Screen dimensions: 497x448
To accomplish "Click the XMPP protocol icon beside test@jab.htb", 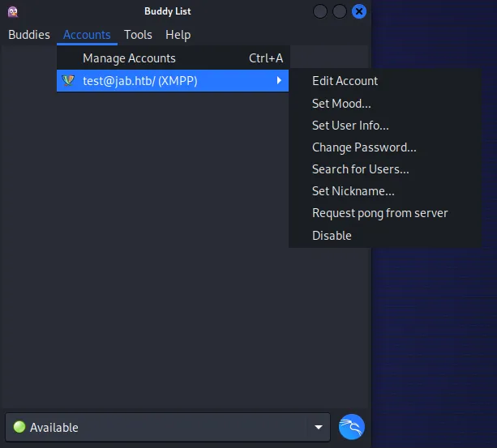I will coord(68,81).
